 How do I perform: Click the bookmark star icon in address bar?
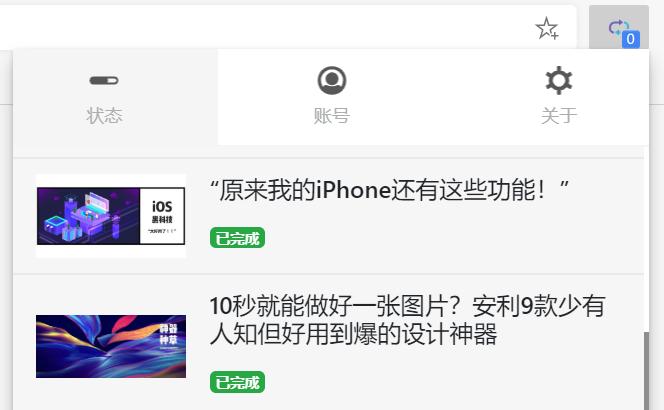[x=547, y=28]
